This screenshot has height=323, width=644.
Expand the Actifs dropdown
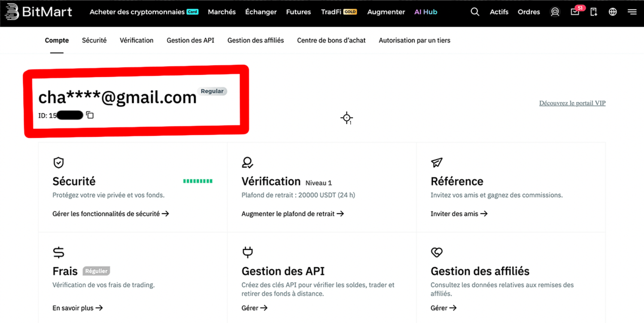tap(499, 12)
